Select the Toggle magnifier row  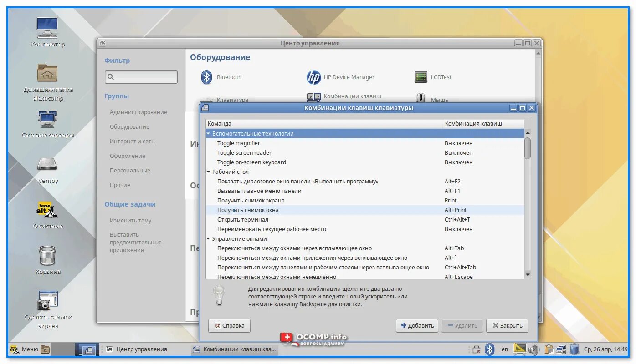click(x=365, y=143)
